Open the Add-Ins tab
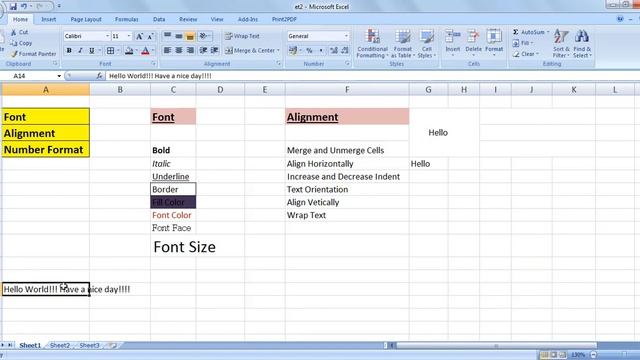640x360 pixels. 248,19
